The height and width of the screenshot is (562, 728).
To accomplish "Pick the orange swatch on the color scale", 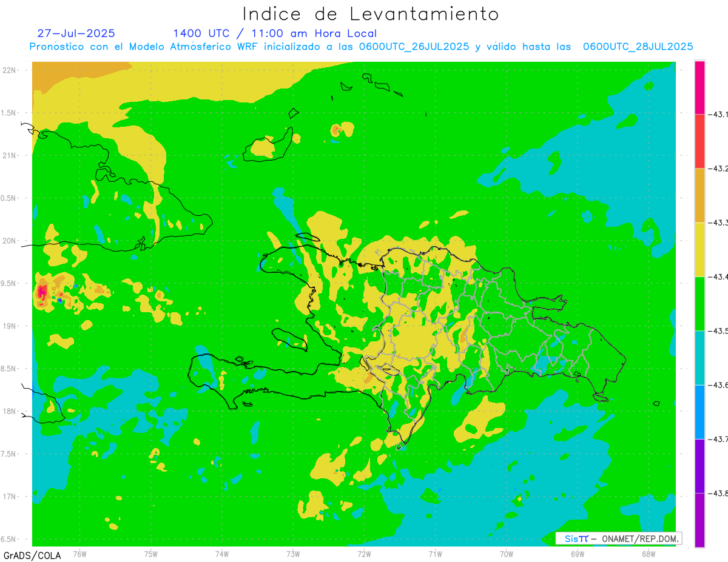I will click(x=699, y=195).
